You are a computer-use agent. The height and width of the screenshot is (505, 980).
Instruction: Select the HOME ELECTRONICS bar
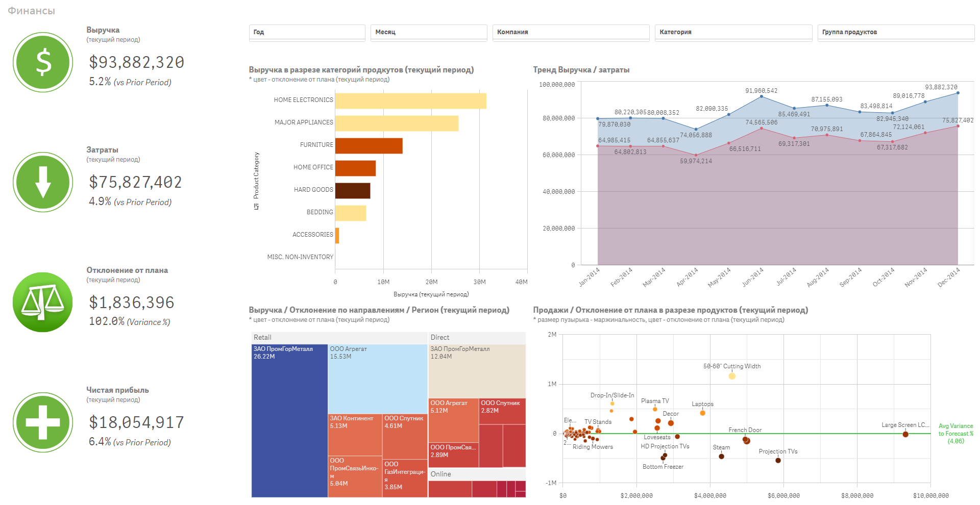[x=411, y=100]
